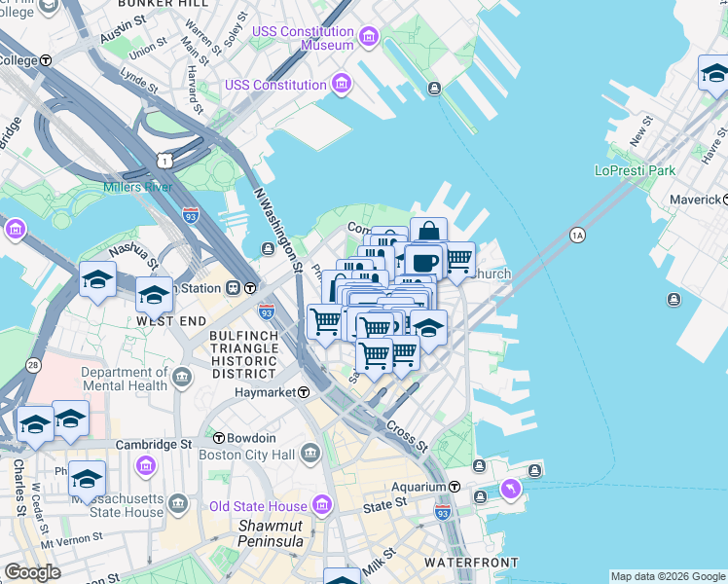Click the LoPresti Park label
The image size is (728, 584).
635,171
